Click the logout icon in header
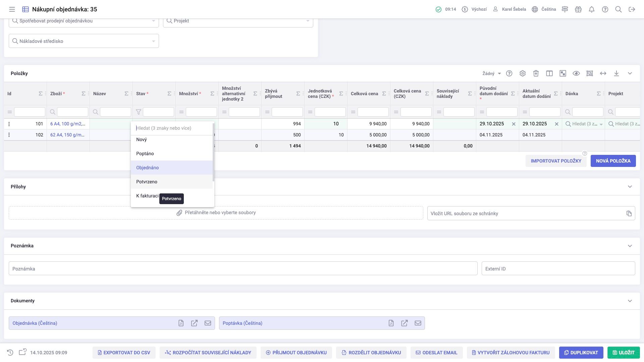 point(632,9)
